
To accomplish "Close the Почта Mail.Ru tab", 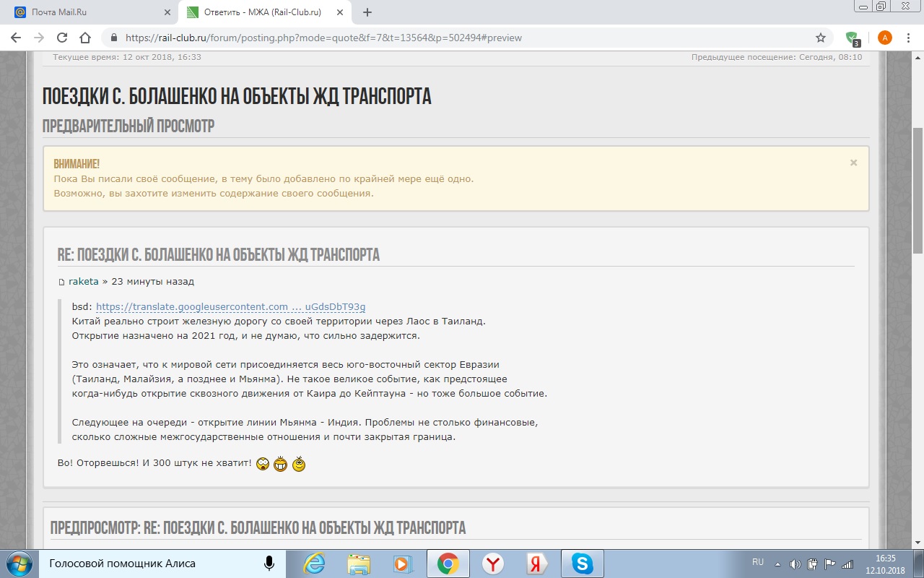I will (x=167, y=12).
